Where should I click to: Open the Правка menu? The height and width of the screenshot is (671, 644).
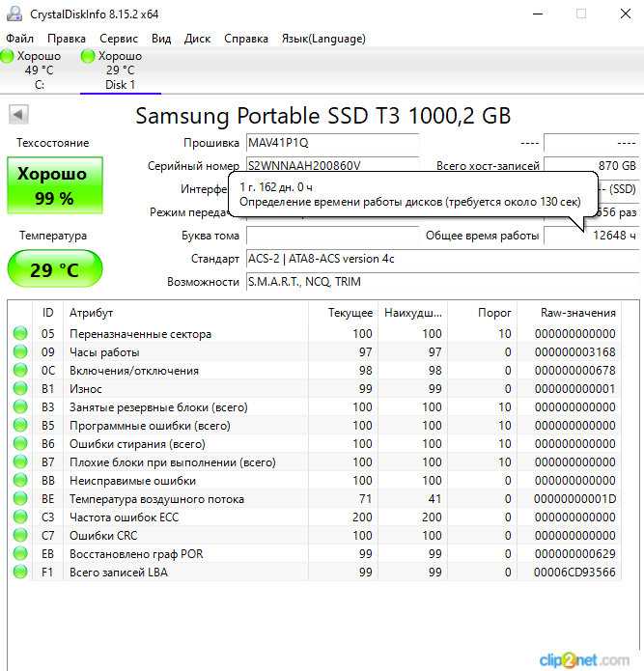(x=67, y=39)
